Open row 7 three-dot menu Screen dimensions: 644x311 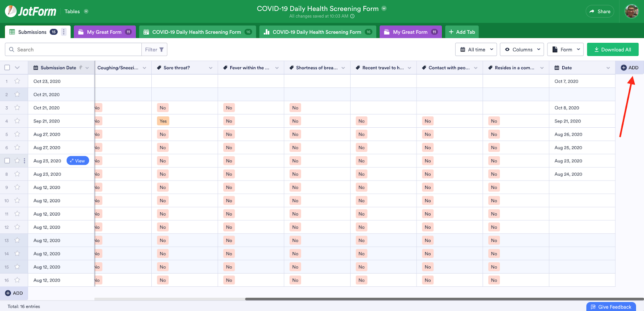(x=25, y=161)
